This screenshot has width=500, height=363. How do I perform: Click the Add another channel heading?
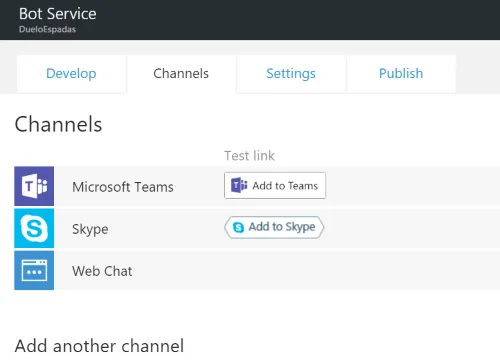[99, 346]
